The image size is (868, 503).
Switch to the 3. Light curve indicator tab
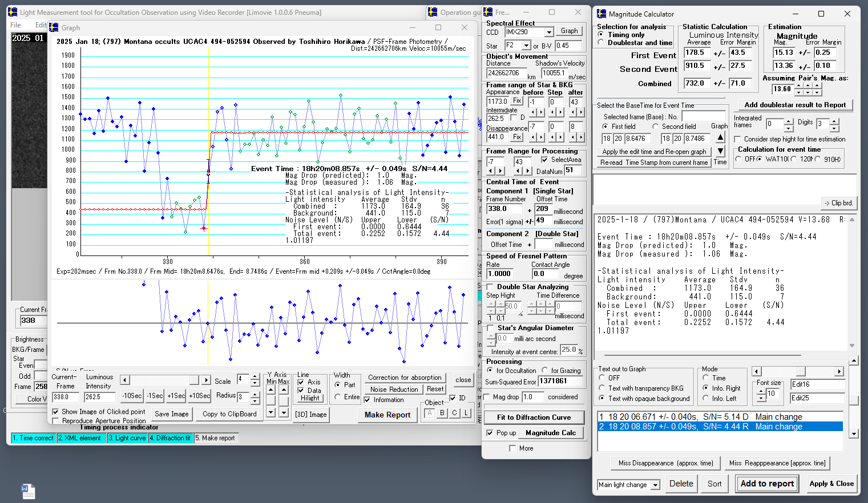point(127,438)
